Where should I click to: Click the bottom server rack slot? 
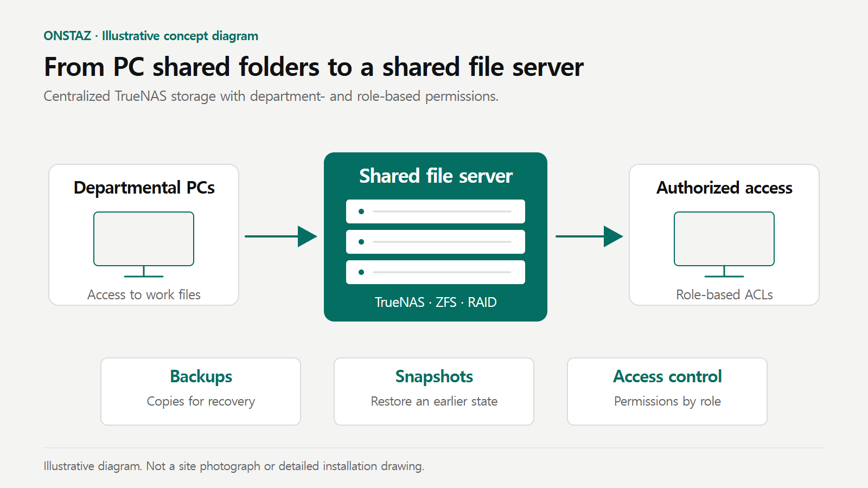(436, 272)
